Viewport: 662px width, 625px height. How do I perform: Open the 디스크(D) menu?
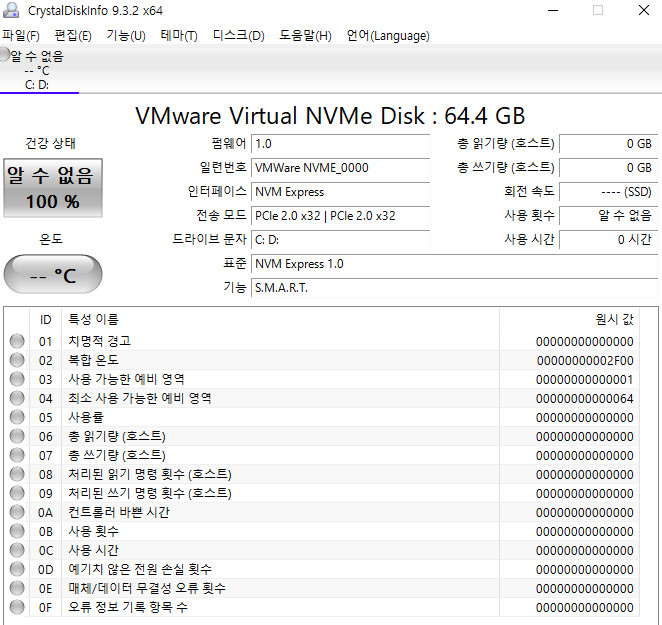coord(239,35)
